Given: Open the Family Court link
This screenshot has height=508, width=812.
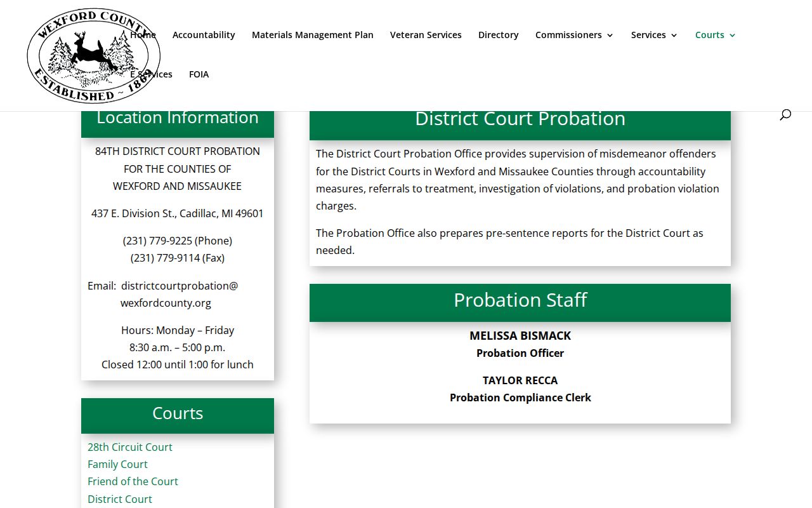Looking at the screenshot, I should point(117,464).
